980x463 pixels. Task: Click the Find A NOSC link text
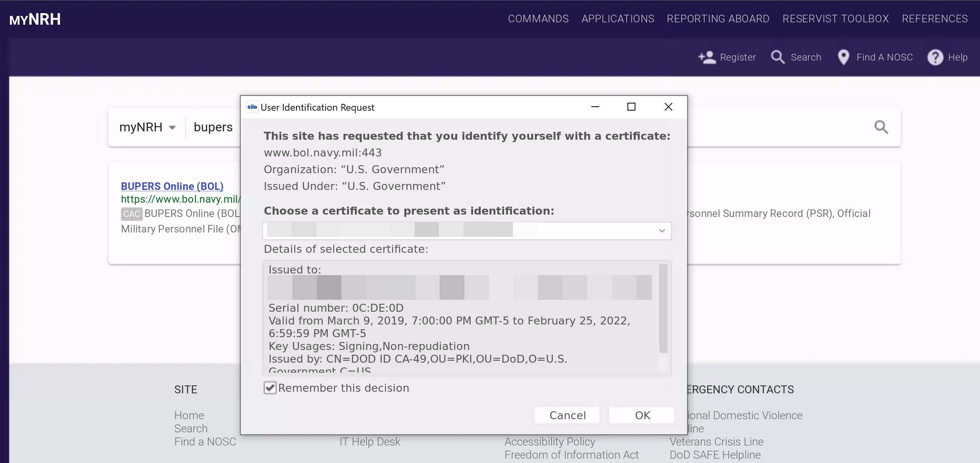pos(885,57)
